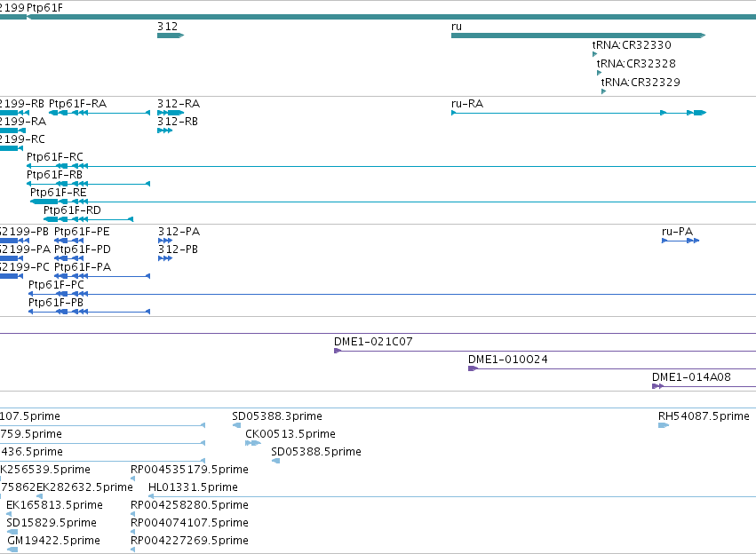Click protein Ptp61F-PB label
The height and width of the screenshot is (554, 756).
tap(56, 303)
